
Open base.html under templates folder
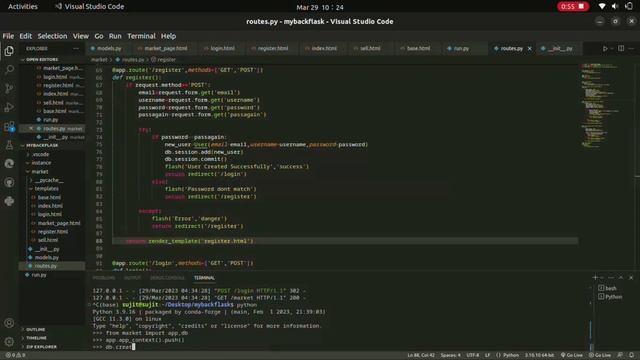click(49, 197)
